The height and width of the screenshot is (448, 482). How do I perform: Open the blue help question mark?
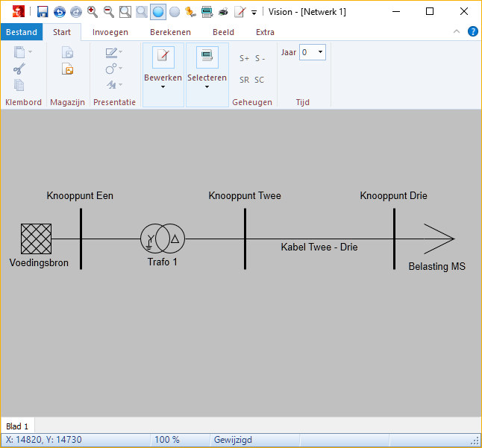click(x=472, y=32)
